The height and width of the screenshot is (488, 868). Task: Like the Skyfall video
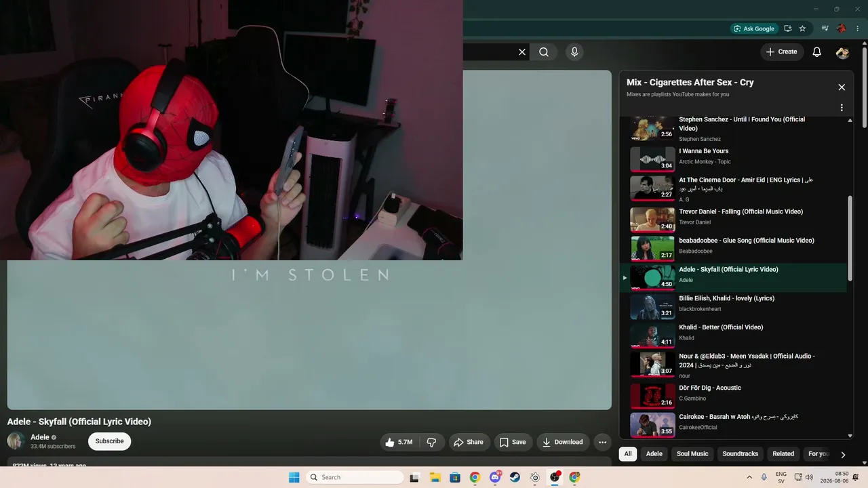tap(399, 442)
